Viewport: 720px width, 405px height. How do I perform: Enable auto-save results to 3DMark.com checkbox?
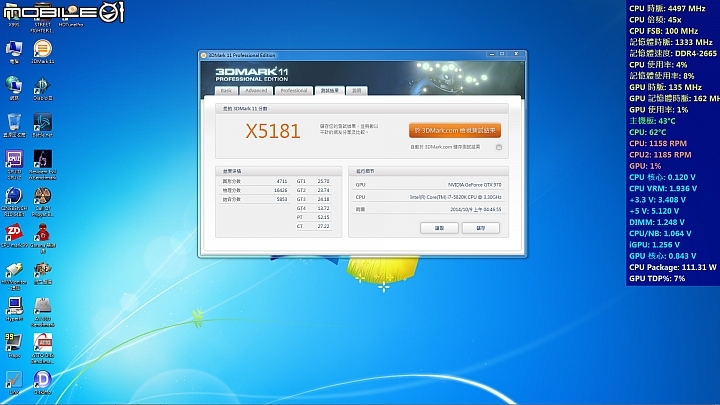499,147
